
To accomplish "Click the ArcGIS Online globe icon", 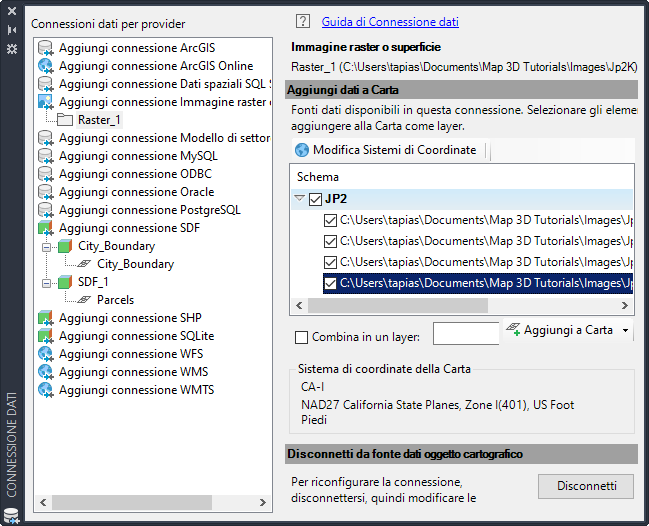I will (x=45, y=66).
